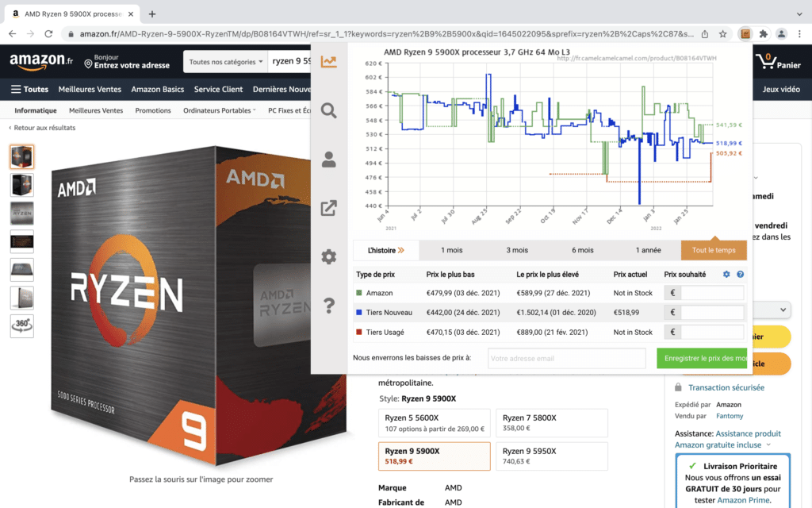Click the green Amazon price type swatch
The height and width of the screenshot is (508, 812).
point(359,293)
